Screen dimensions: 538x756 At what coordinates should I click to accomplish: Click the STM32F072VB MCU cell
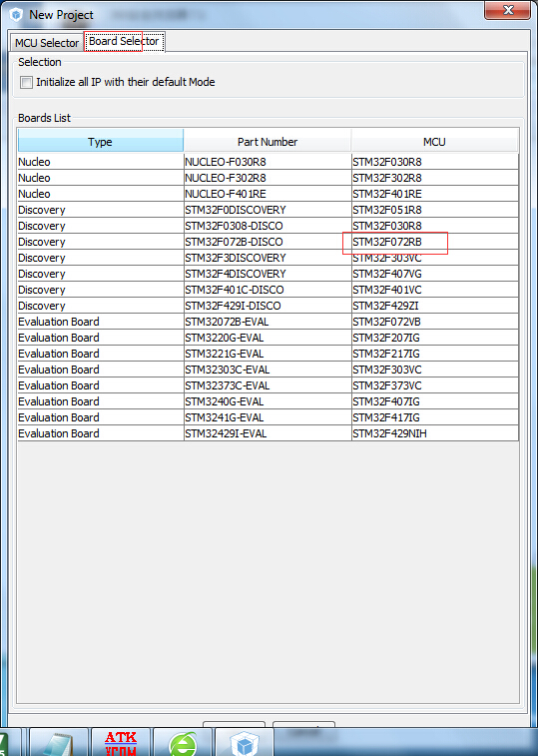[x=435, y=322]
